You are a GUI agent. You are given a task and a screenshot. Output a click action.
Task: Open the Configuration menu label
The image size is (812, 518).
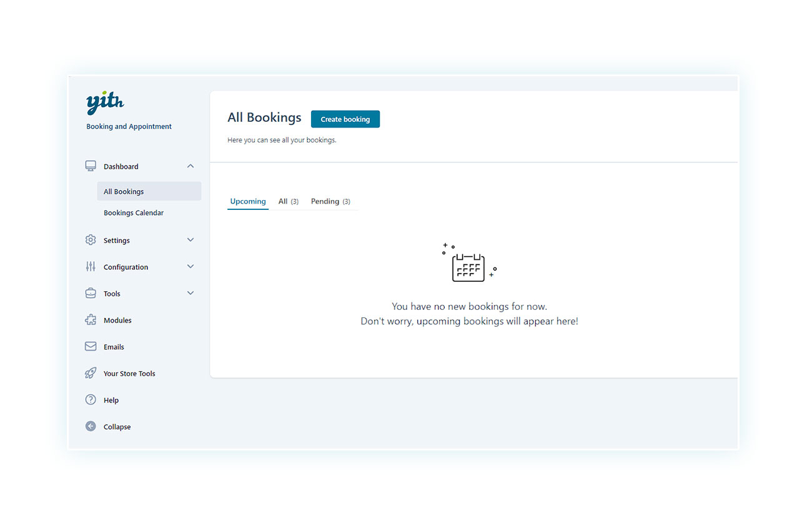pyautogui.click(x=126, y=267)
